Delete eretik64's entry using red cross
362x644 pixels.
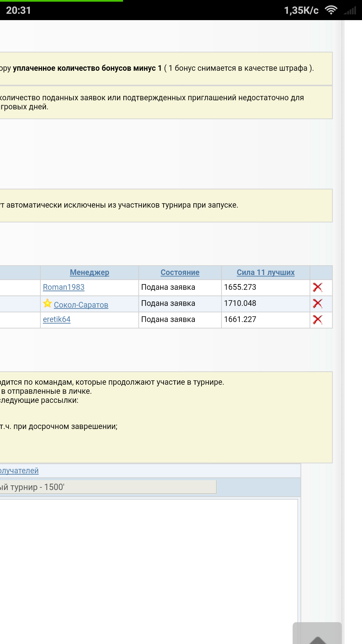point(317,320)
